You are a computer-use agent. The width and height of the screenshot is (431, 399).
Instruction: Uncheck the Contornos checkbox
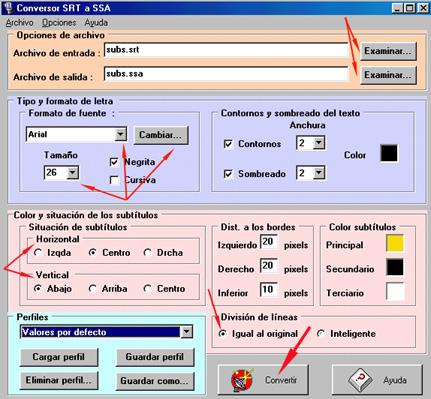pos(228,144)
